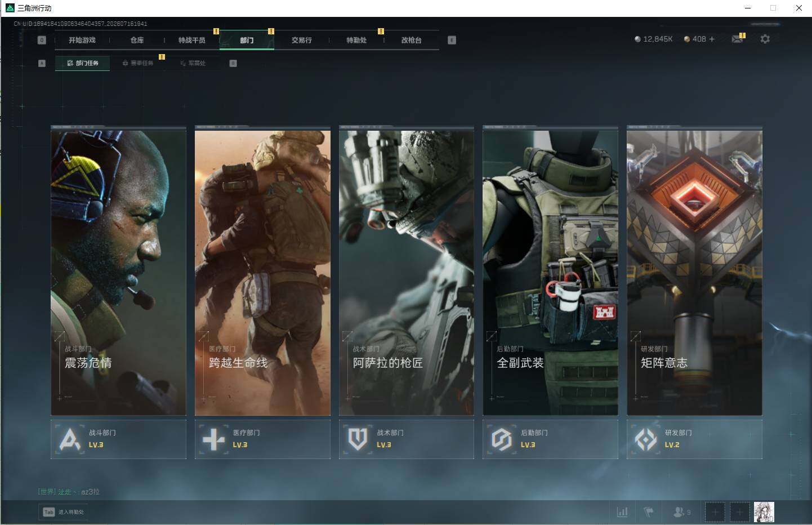Click the 医疗部门 cross emblem icon

[213, 439]
